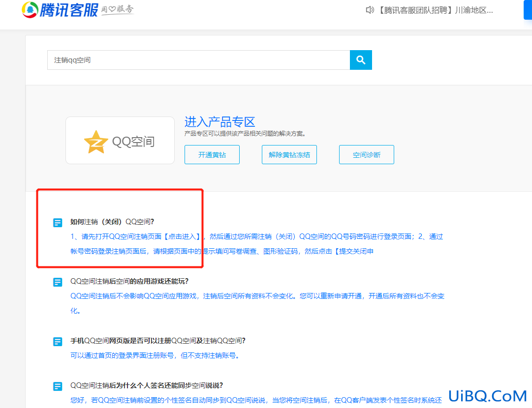Image resolution: width=532 pixels, height=408 pixels.
Task: Open the 腾讯客服团队招聘 announcement
Action: point(435,10)
